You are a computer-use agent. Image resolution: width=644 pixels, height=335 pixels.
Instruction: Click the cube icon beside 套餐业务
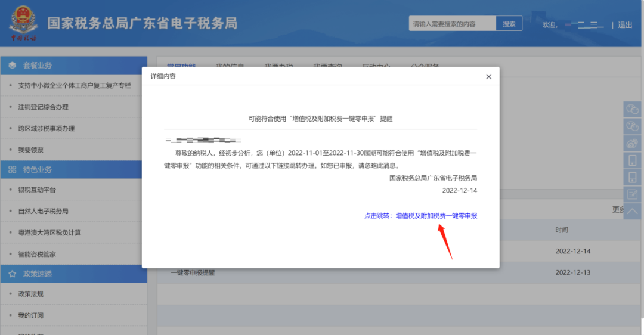13,66
